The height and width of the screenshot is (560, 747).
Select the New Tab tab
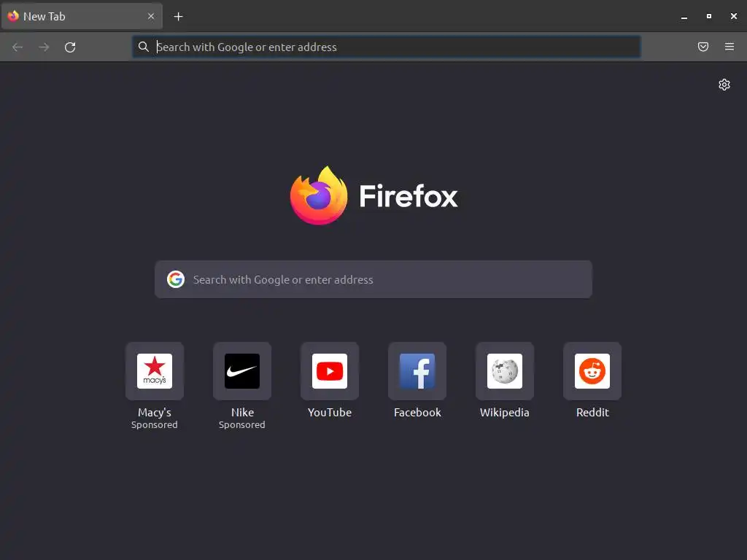tap(82, 16)
